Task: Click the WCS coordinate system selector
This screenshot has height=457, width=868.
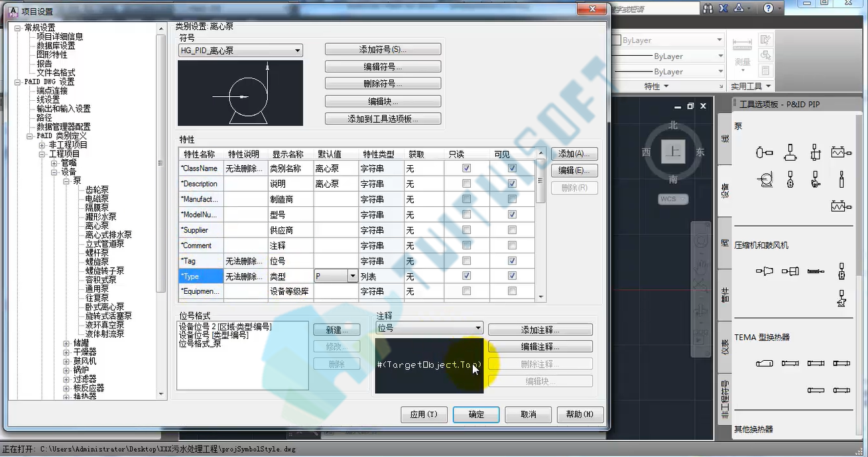Action: click(673, 199)
